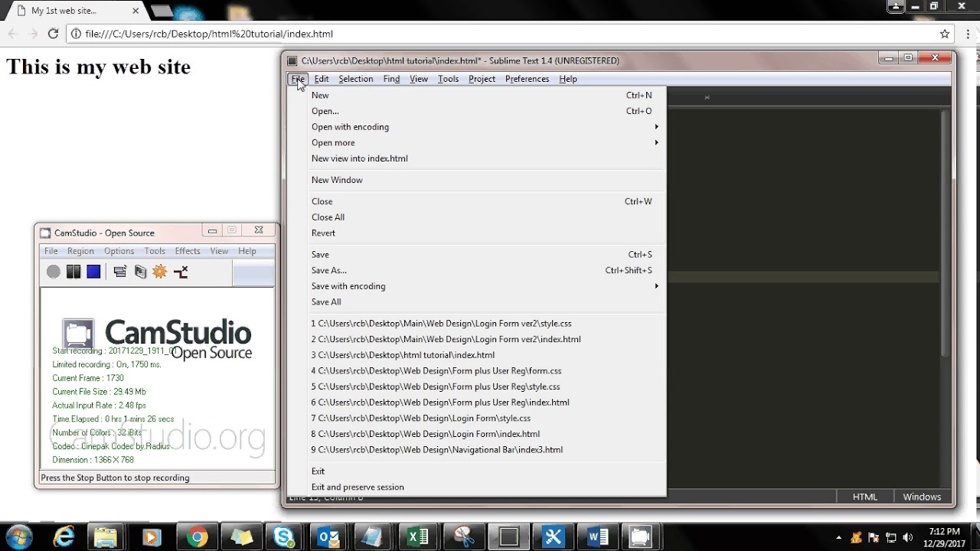Screen dimensions: 980x551
Task: Switch to Chrome in the taskbar
Action: pyautogui.click(x=197, y=537)
